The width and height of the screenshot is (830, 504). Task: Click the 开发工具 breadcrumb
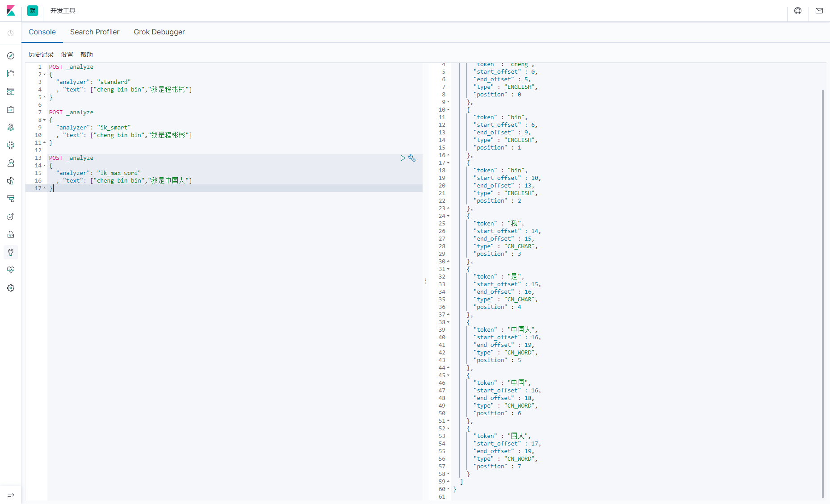(x=63, y=11)
